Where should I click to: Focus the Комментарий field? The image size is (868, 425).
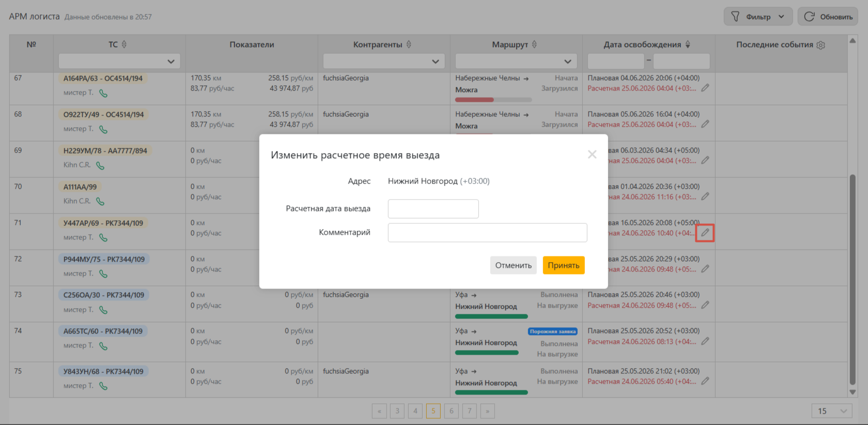coord(488,233)
